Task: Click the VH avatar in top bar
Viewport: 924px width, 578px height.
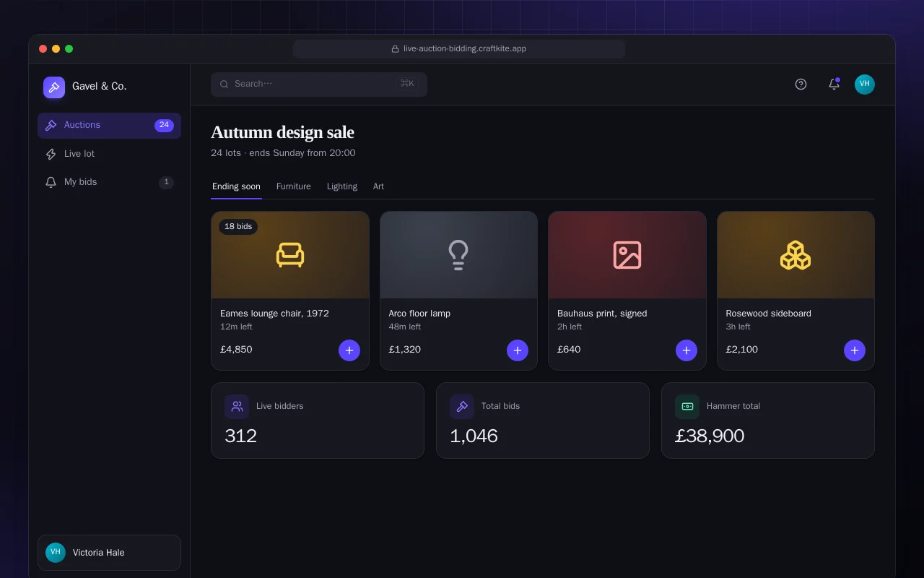Action: tap(865, 85)
